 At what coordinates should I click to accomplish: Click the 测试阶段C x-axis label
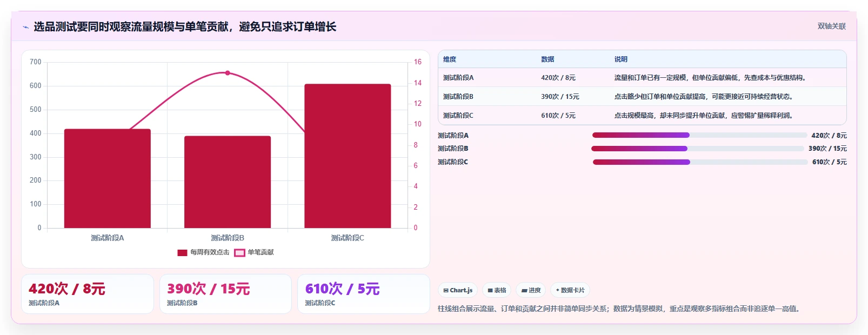(x=348, y=238)
